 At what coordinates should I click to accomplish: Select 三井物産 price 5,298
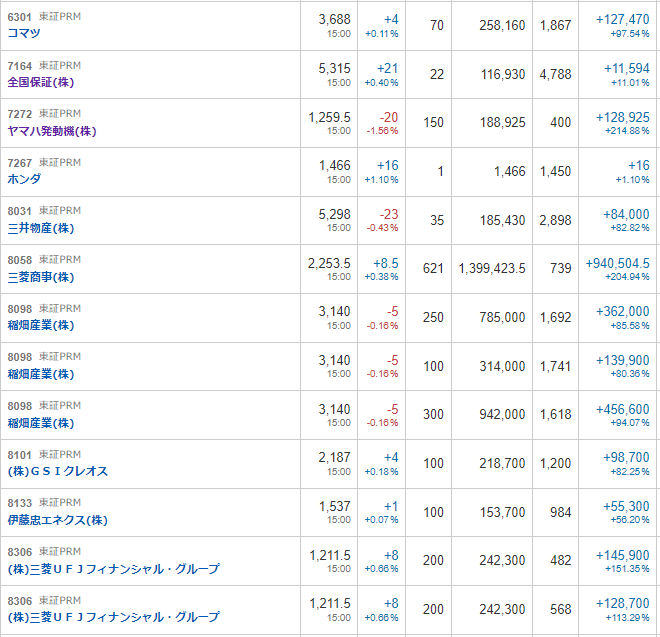(x=334, y=214)
